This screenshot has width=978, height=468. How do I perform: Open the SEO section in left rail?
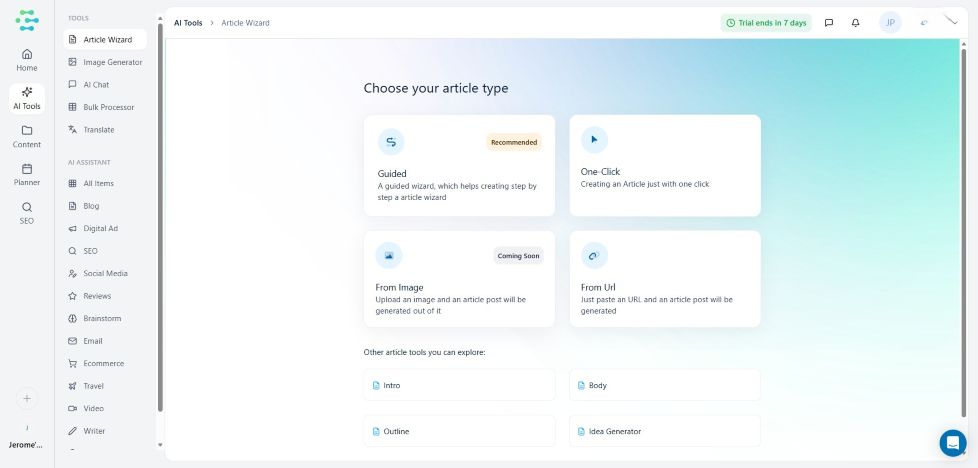point(27,213)
